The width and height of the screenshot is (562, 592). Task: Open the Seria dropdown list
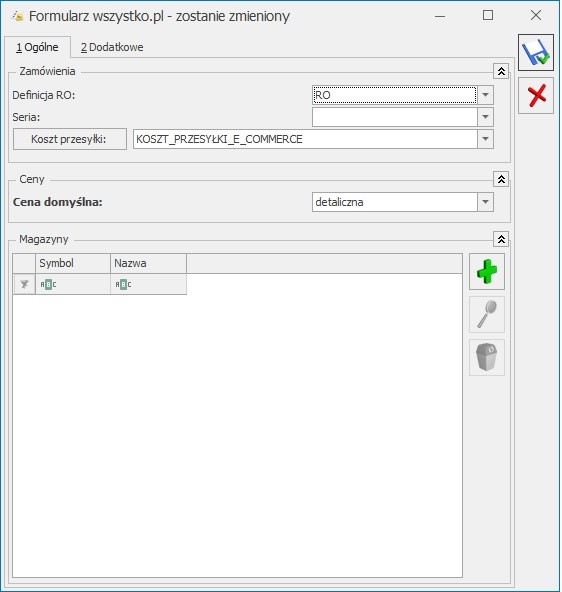click(x=485, y=117)
